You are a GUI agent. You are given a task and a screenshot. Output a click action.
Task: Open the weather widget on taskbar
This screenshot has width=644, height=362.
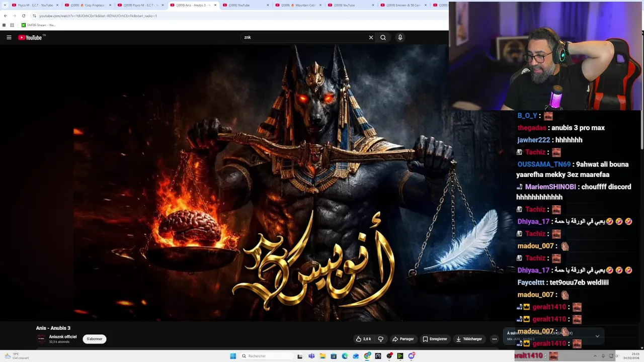17,356
